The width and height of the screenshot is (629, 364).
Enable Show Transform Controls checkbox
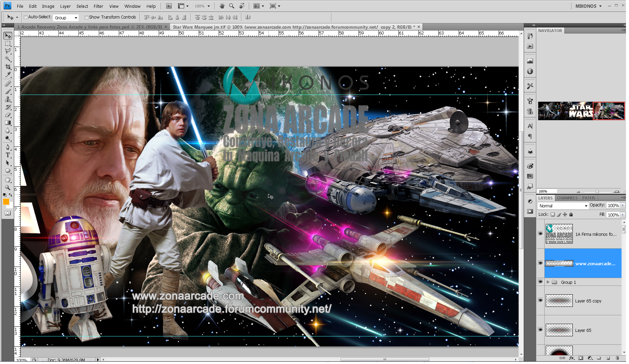86,17
